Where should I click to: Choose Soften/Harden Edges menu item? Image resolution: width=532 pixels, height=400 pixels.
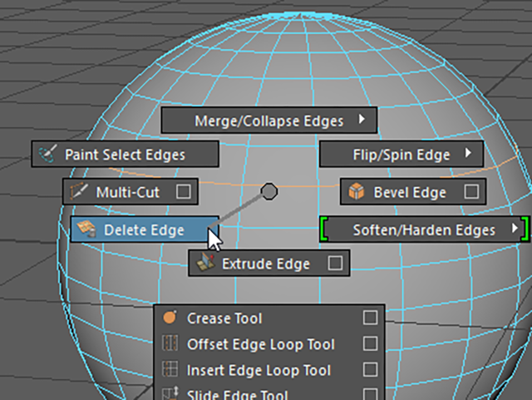point(424,230)
